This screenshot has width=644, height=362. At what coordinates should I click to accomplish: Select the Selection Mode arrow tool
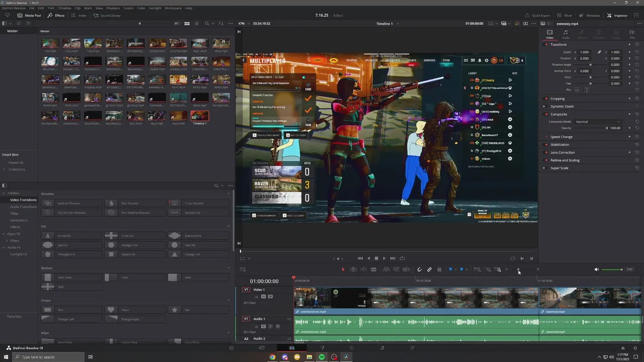343,269
